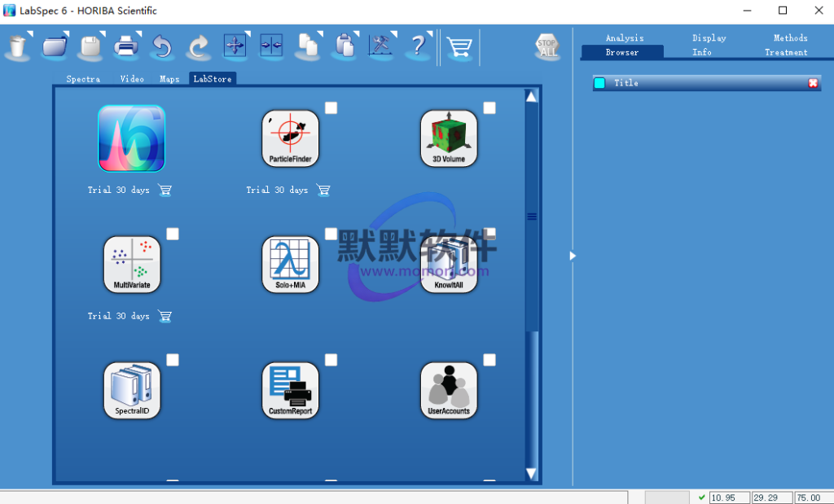Click the center-on-line arrows icon
Image resolution: width=834 pixels, height=504 pixels.
pos(270,46)
